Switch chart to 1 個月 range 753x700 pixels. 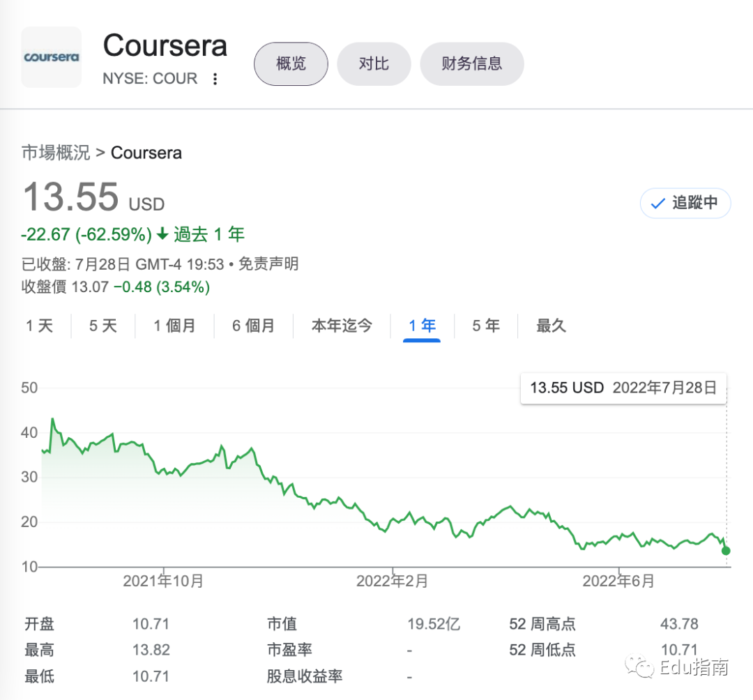tap(174, 326)
